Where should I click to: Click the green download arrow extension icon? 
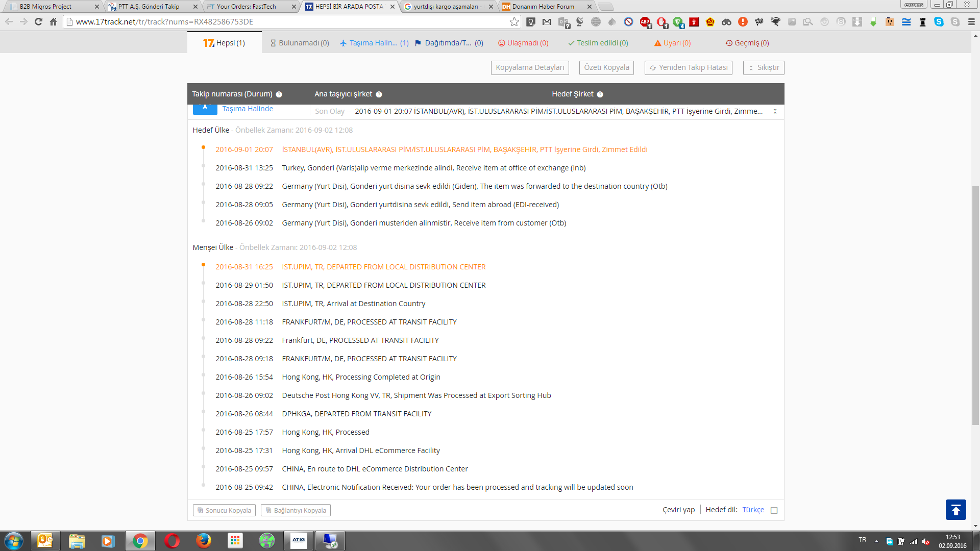point(873,21)
